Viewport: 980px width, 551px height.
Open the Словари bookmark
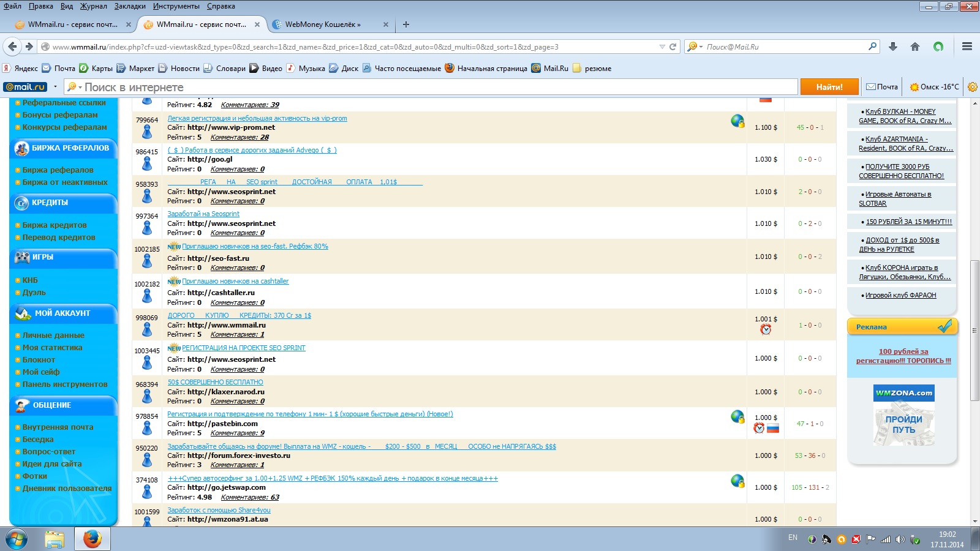point(224,69)
